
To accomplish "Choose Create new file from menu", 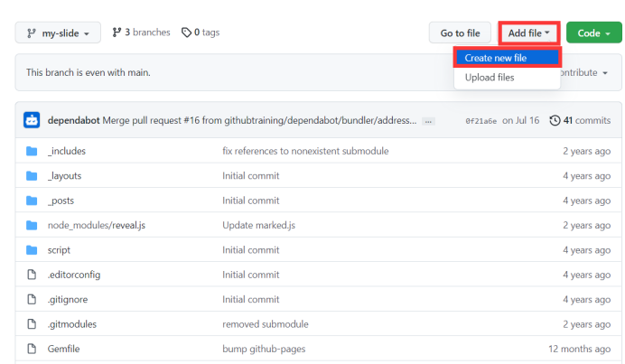I will tap(507, 58).
